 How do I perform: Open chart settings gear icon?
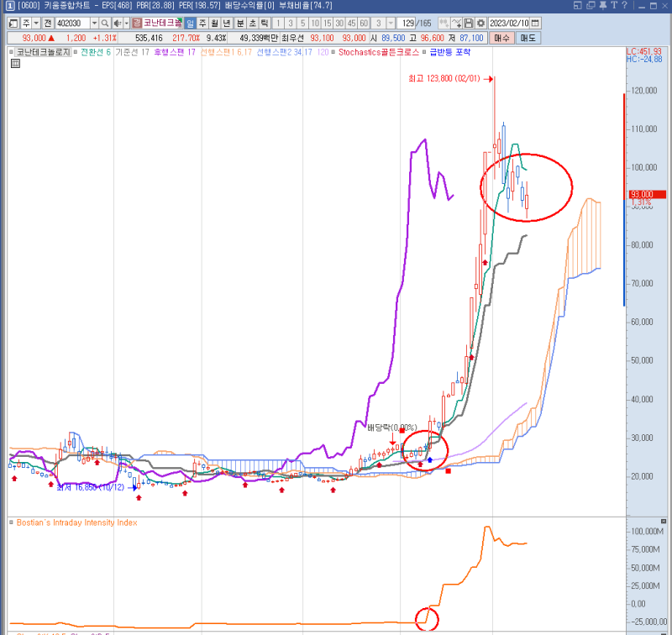[480, 24]
